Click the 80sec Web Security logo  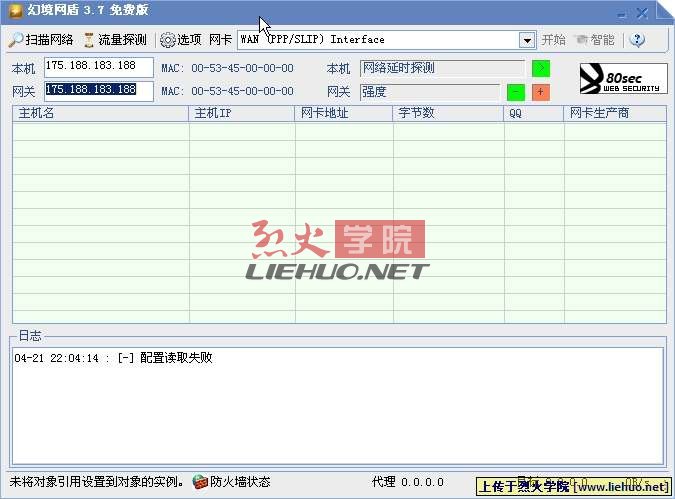click(x=623, y=78)
